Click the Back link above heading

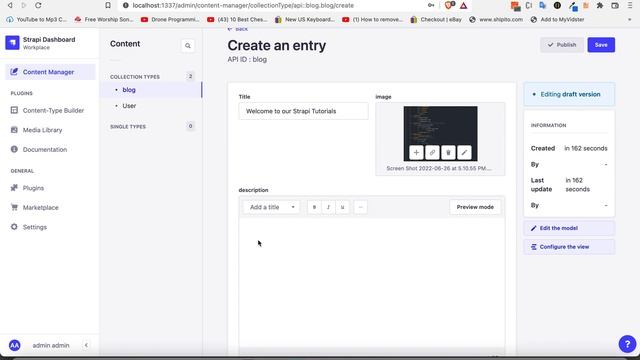[238, 29]
